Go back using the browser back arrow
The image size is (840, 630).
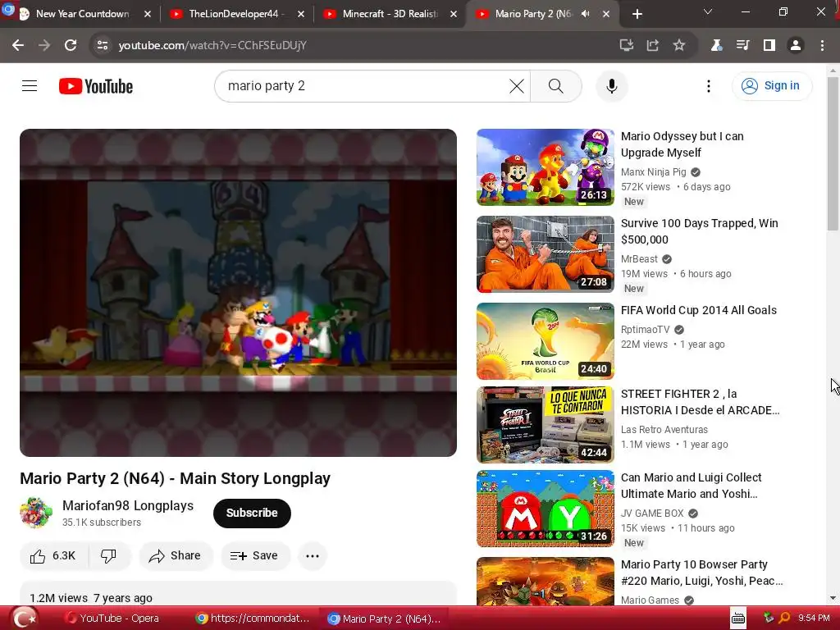[x=18, y=46]
